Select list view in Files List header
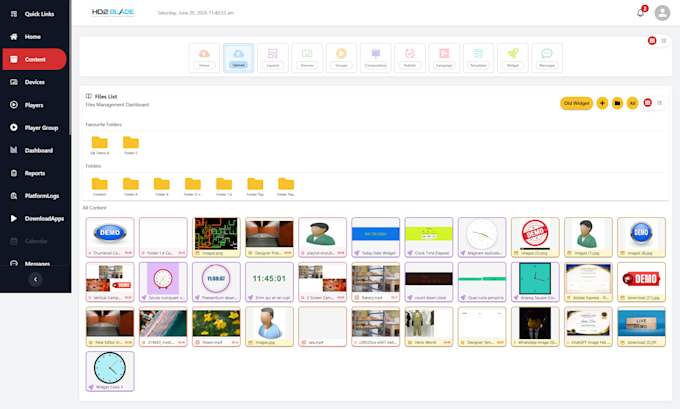Viewport: 680px width, 409px height. [660, 103]
